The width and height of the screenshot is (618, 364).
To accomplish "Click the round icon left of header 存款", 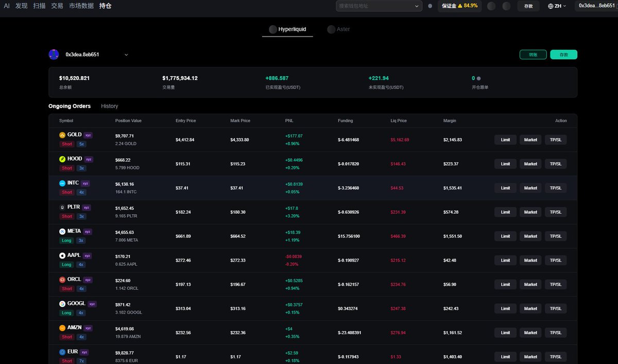I will coord(507,6).
